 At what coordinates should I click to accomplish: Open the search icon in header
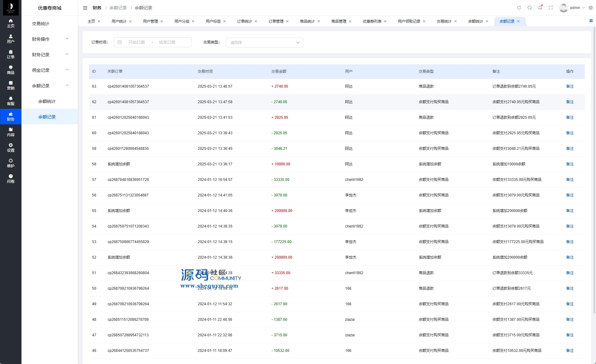[529, 8]
